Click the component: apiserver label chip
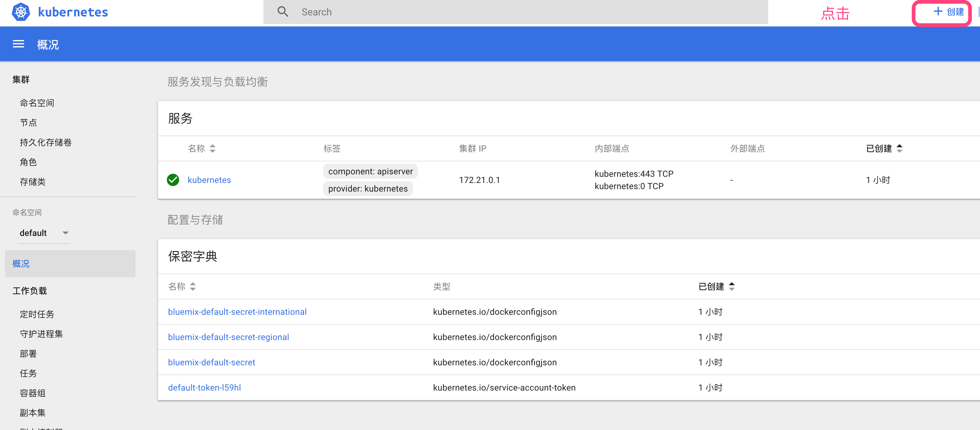The image size is (980, 430). (x=370, y=171)
